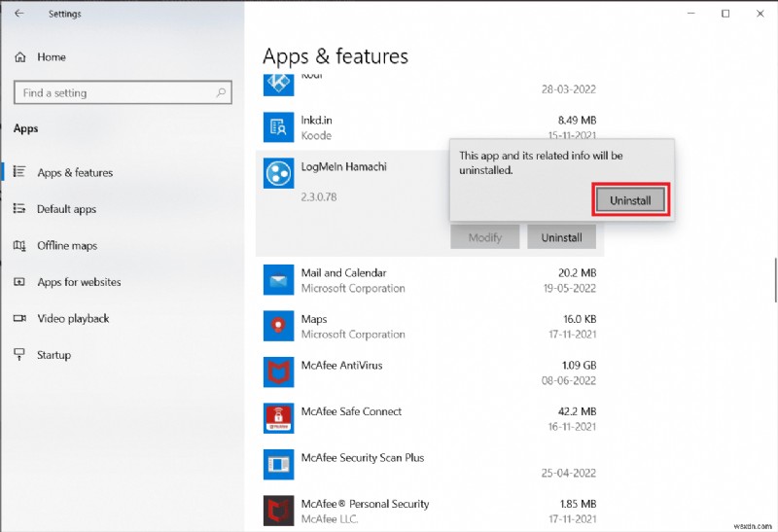Click the LogMeIn Hamachi app icon

pyautogui.click(x=278, y=173)
